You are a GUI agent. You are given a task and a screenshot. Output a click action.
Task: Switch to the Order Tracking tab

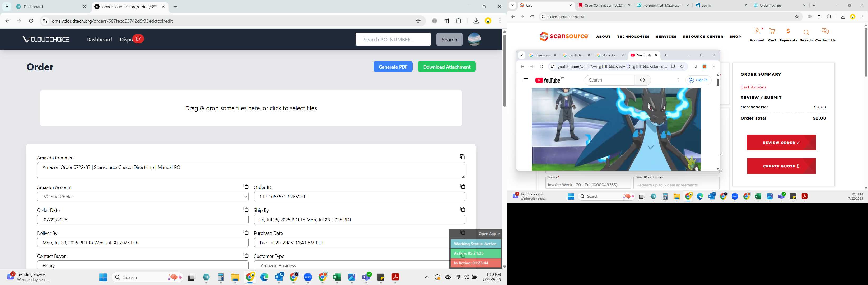(x=780, y=5)
